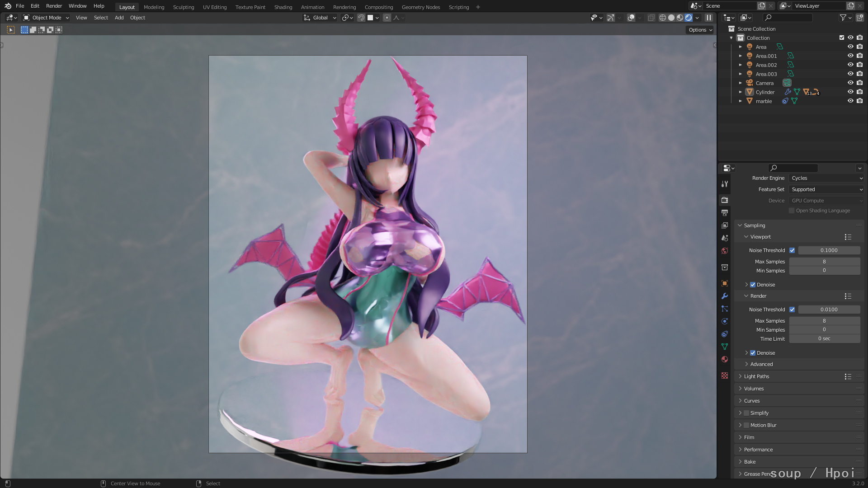Open the viewport Add menu

point(119,18)
